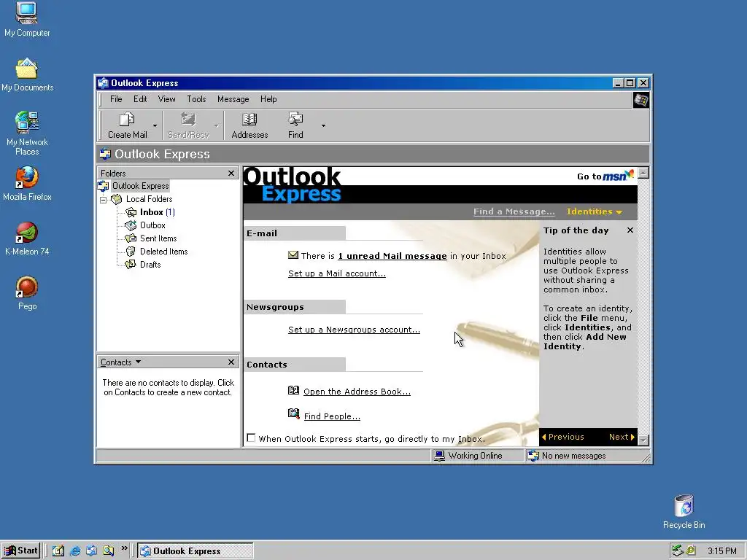Close the Tip of the day panel
The width and height of the screenshot is (747, 560).
click(x=630, y=230)
